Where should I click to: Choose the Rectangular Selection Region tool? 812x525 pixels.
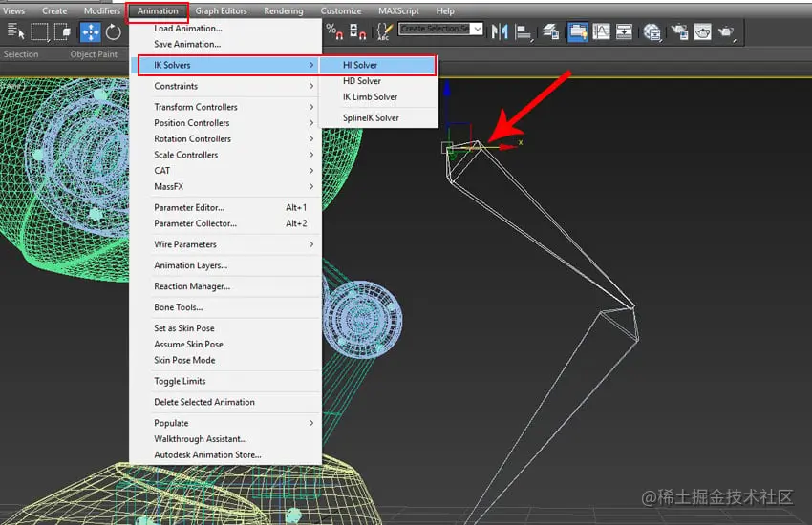39,32
